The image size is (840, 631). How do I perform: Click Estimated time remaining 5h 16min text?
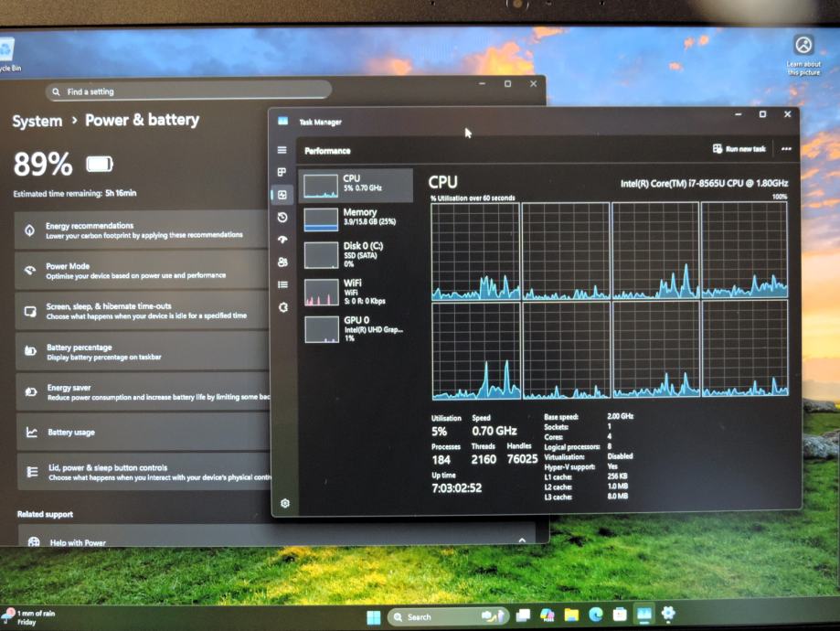pos(74,194)
